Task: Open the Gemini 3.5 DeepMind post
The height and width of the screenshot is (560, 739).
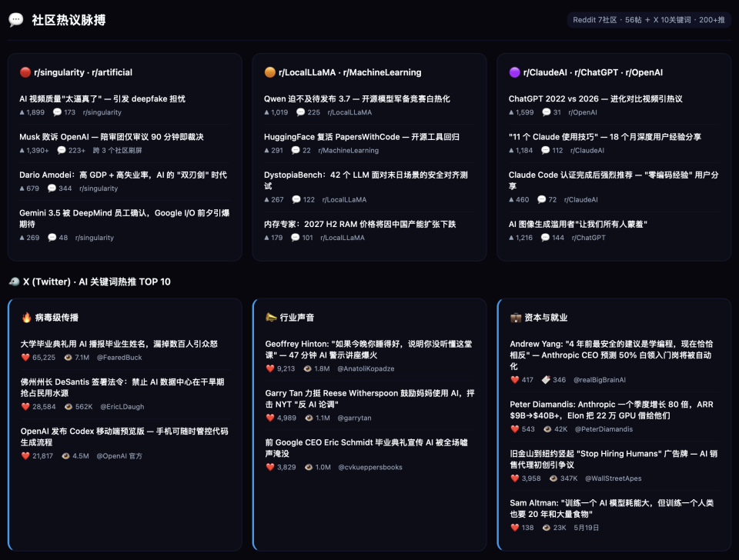Action: (x=125, y=218)
